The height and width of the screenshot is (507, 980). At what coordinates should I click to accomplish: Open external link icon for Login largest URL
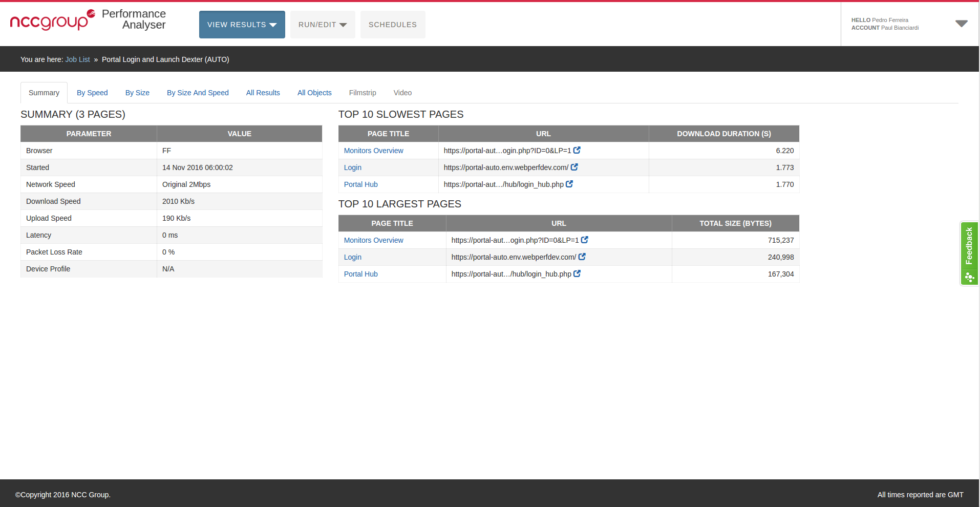[x=582, y=257]
